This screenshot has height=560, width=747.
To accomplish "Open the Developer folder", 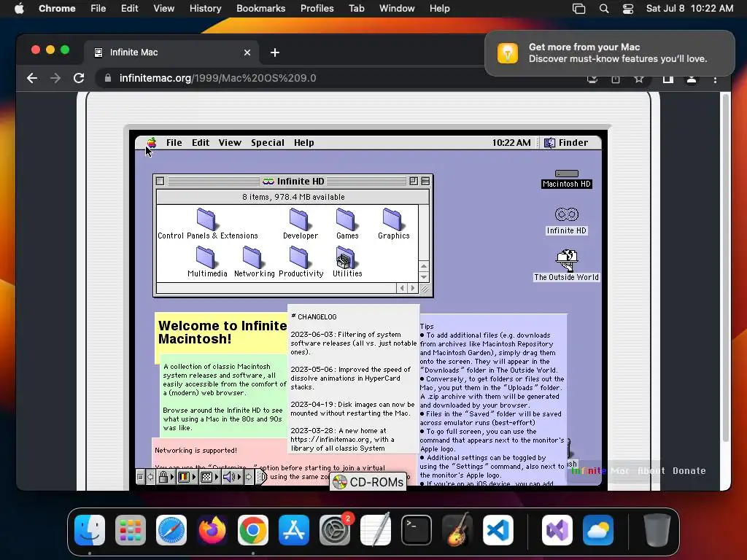I will (300, 224).
